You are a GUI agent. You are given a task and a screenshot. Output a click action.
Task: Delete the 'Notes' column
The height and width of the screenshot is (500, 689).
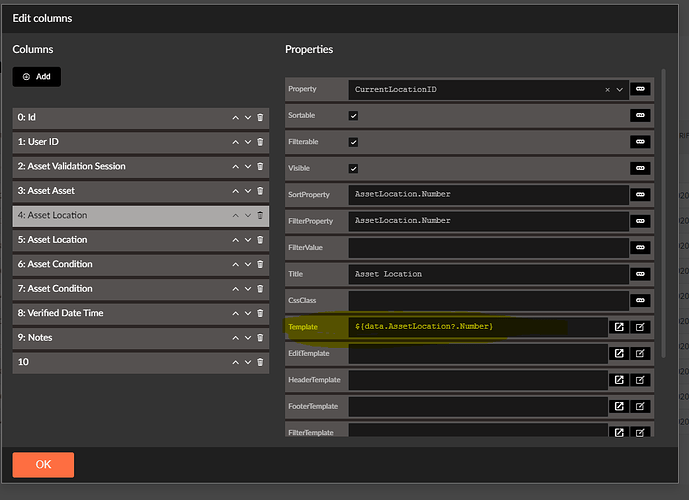[x=260, y=338]
